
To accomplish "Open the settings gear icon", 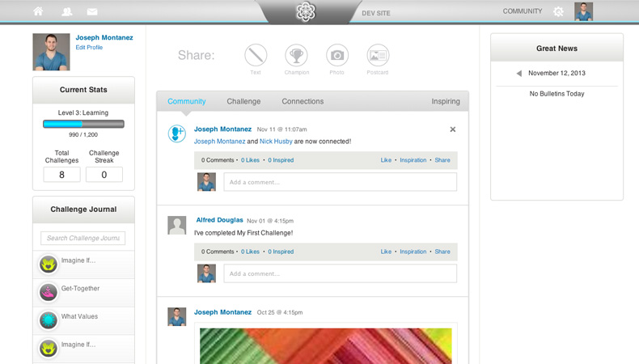I will pyautogui.click(x=558, y=11).
